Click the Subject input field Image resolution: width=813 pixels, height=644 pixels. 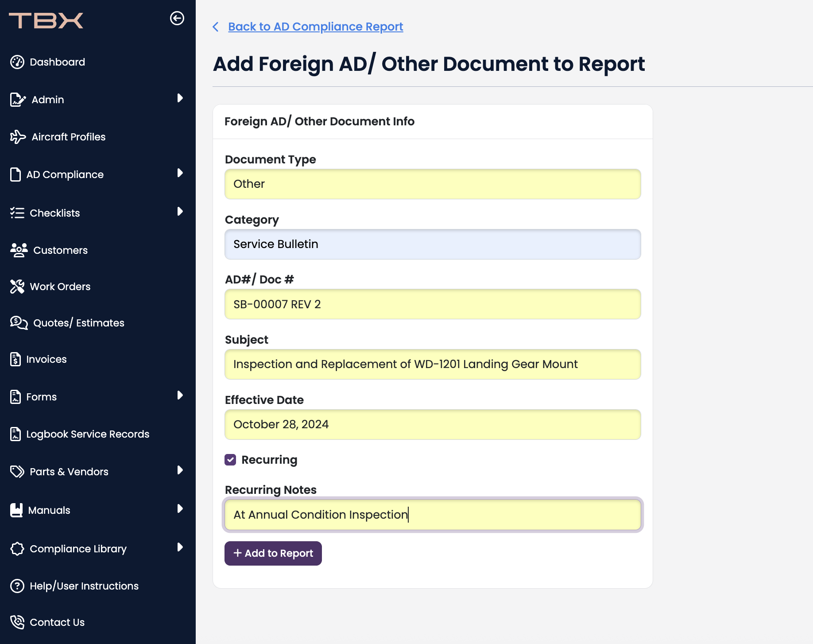click(433, 364)
